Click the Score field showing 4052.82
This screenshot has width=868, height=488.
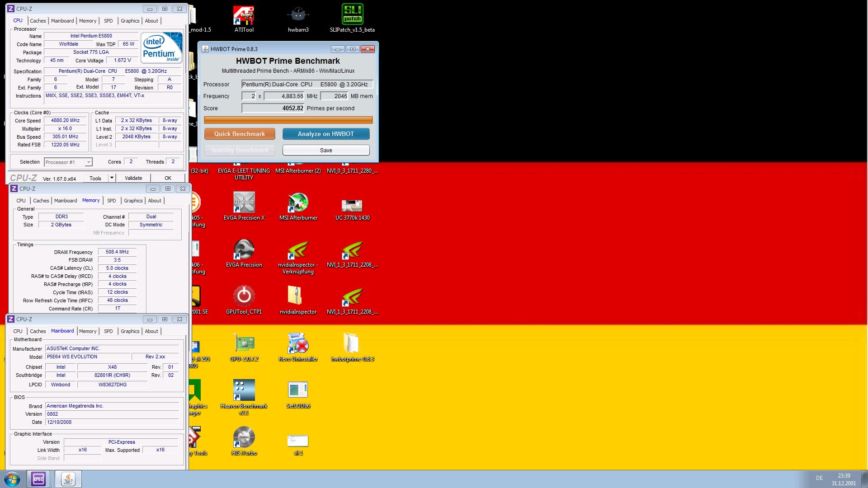(x=273, y=108)
